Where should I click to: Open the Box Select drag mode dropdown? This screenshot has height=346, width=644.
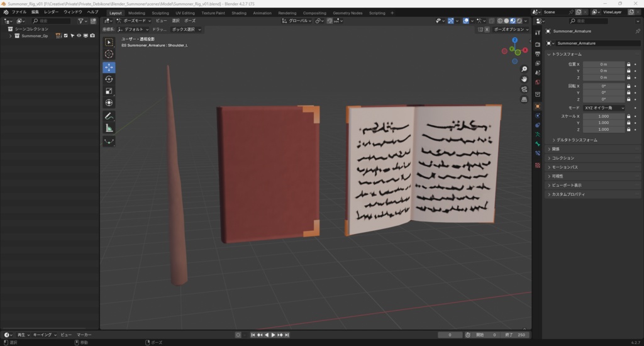[x=186, y=30]
